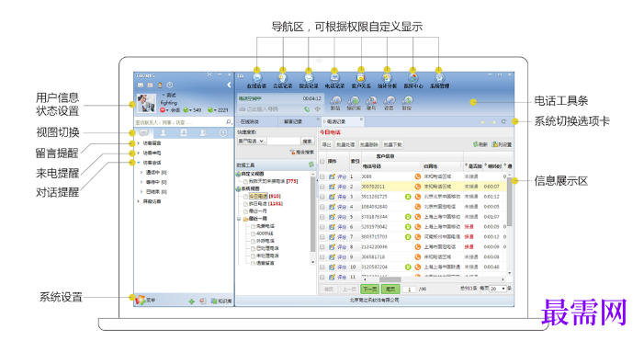Tick the checkbox for row 3
Screen dimensions: 644x341
[322, 197]
